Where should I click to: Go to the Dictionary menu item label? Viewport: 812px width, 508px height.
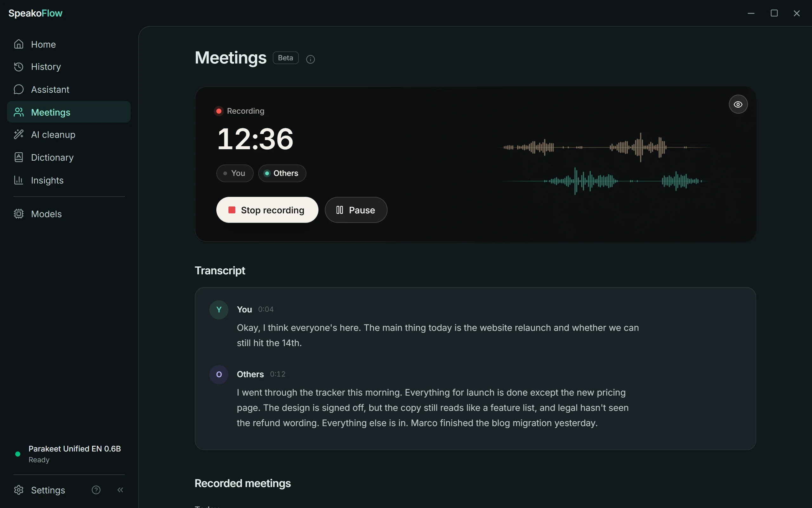coord(52,157)
